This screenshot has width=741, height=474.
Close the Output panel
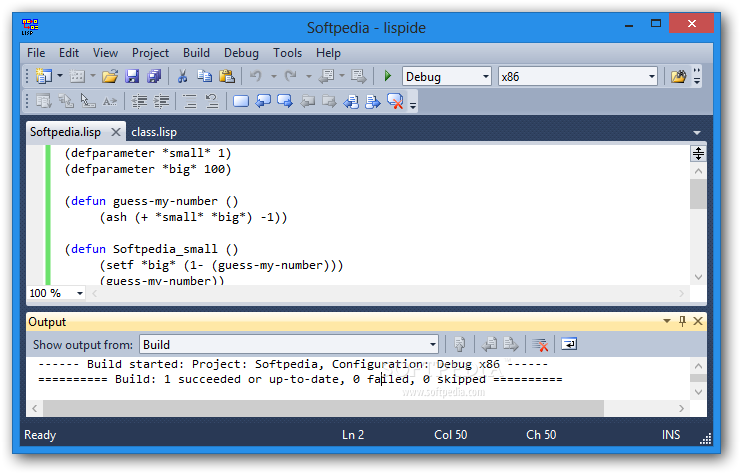click(698, 321)
